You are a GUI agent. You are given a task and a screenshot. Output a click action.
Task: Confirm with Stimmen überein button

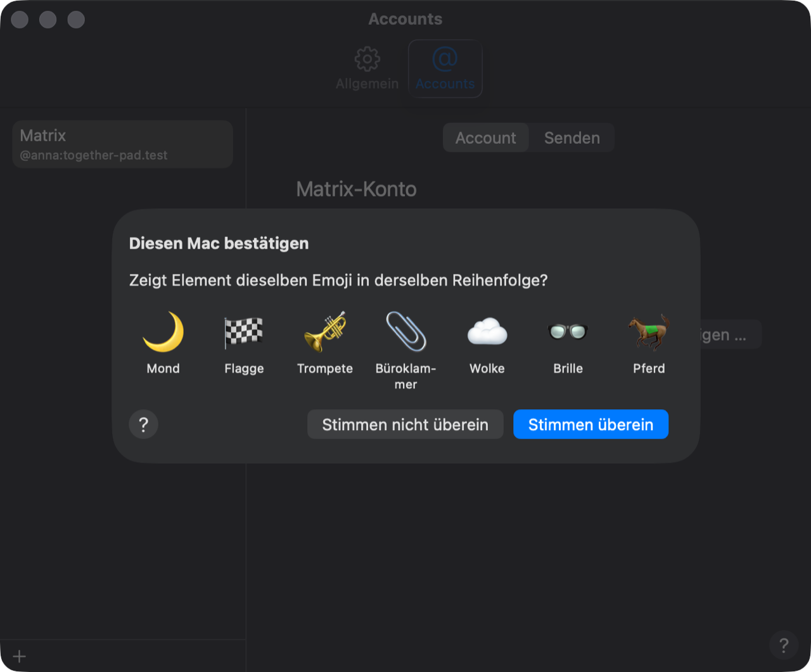click(591, 424)
